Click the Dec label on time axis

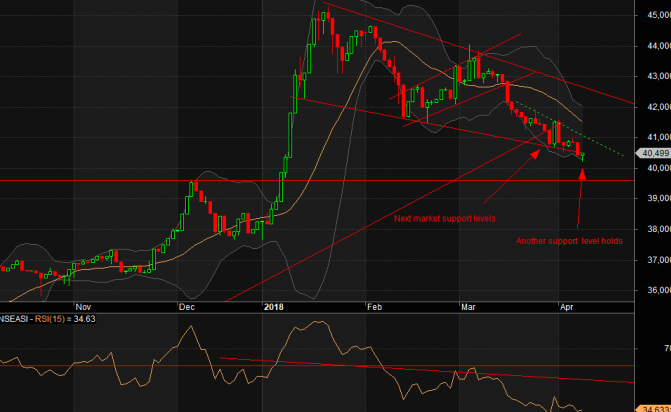click(186, 307)
